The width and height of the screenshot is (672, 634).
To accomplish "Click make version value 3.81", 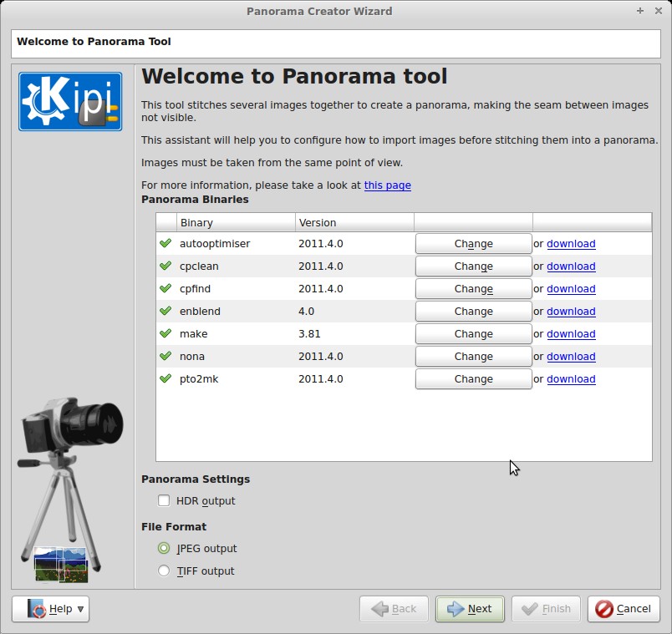I will tap(309, 334).
